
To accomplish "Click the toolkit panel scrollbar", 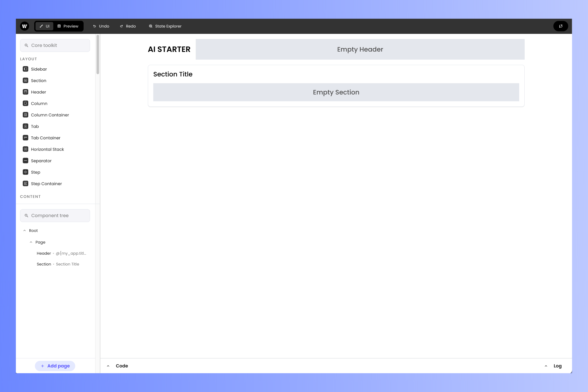I will 98,54.
